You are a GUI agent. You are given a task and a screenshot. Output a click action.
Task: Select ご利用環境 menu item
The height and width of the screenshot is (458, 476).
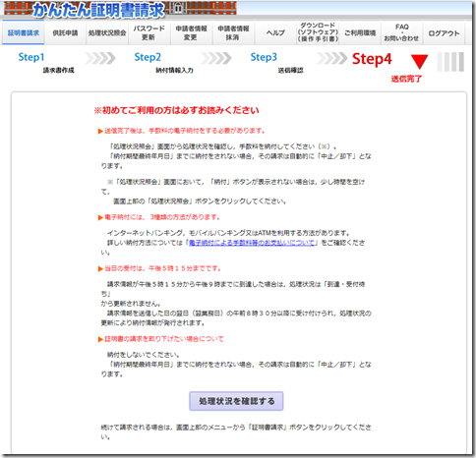[360, 32]
